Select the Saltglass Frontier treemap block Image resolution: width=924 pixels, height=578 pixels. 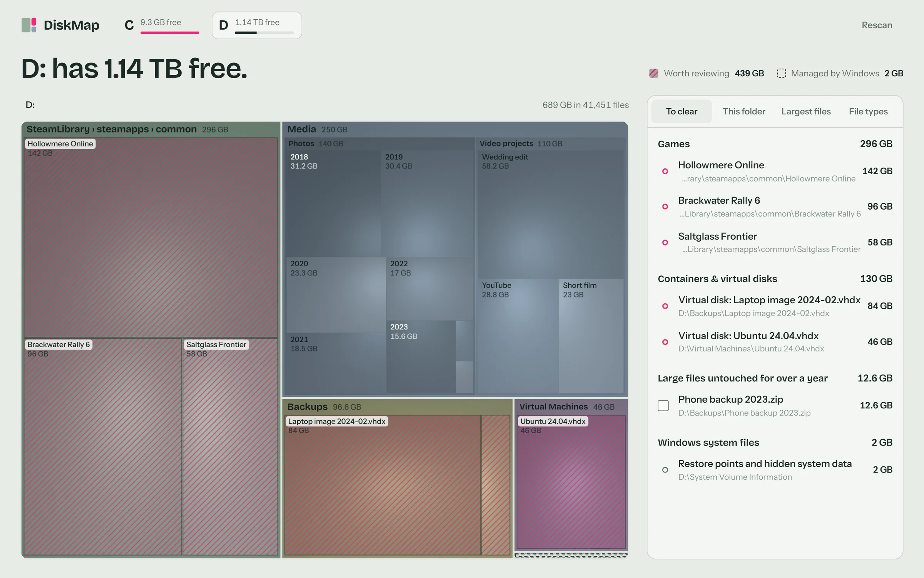pos(230,447)
